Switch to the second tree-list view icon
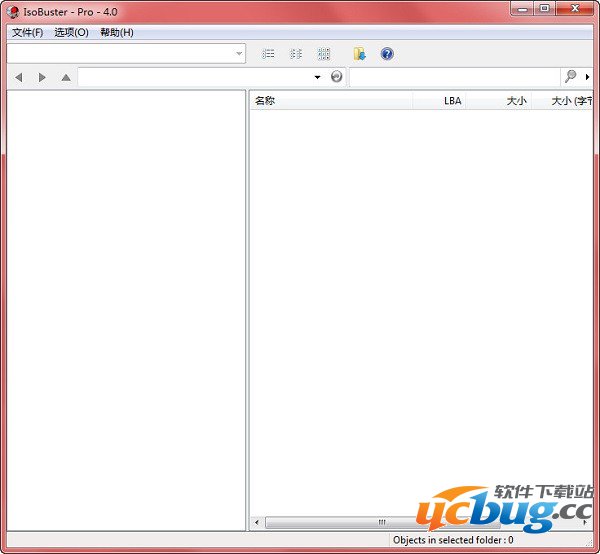The image size is (600, 554). (x=296, y=54)
